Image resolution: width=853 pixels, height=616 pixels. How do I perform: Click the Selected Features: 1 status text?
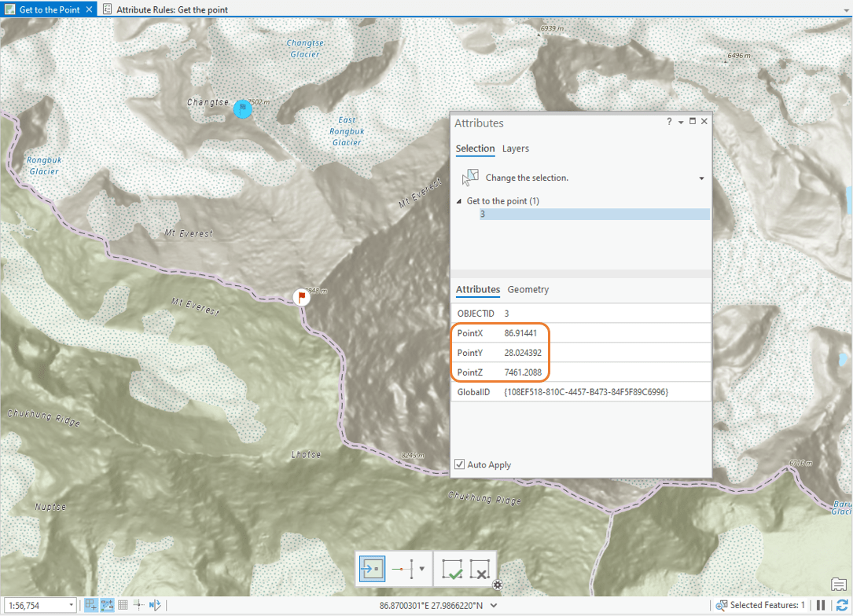point(767,605)
